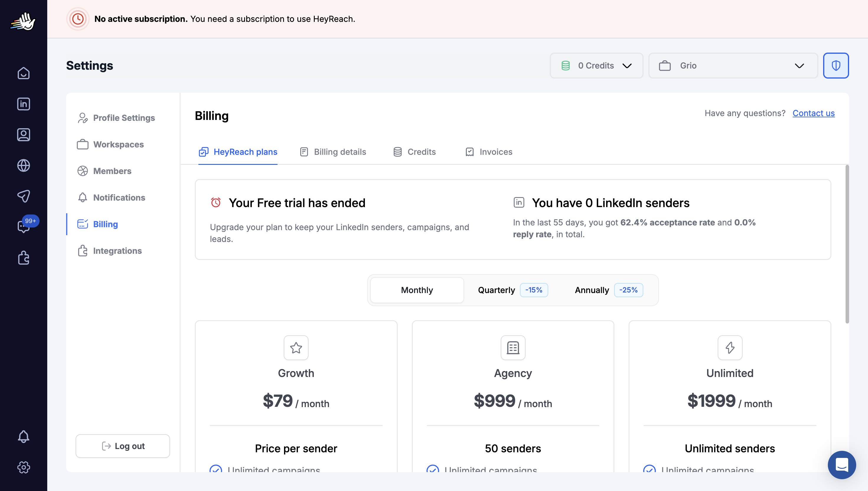
Task: Click the 'No active subscription.' banner text
Action: pyautogui.click(x=141, y=19)
